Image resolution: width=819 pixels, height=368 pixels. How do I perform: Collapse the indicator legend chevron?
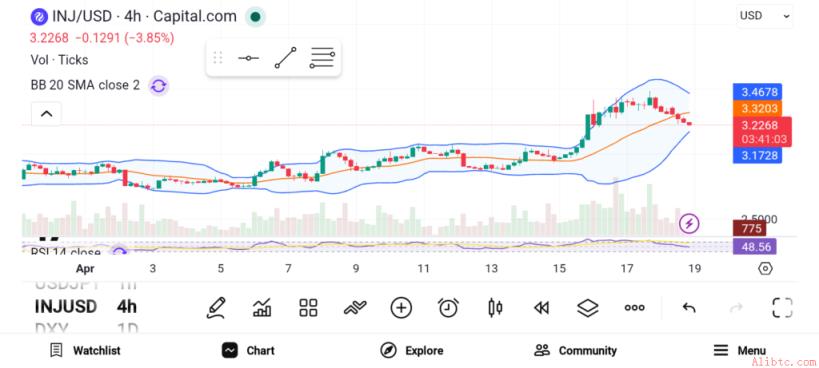pos(46,114)
